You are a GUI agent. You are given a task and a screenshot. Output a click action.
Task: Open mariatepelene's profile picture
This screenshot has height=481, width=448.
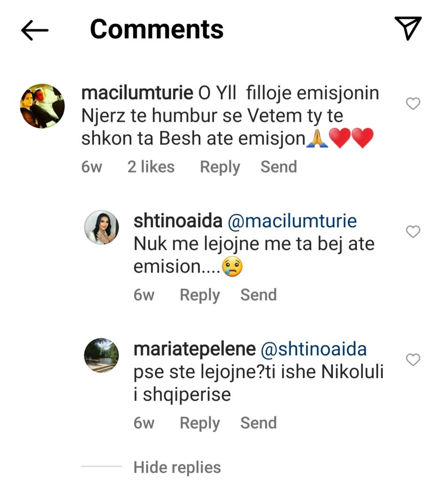pyautogui.click(x=101, y=355)
